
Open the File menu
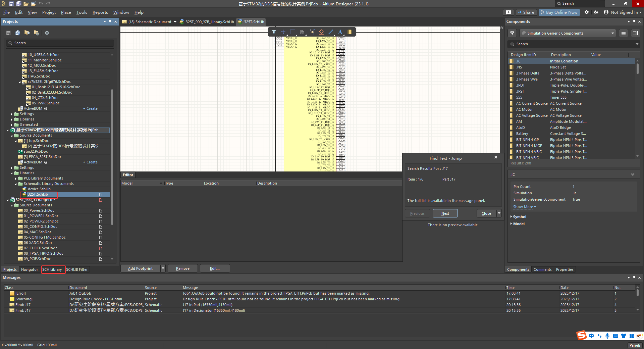click(x=6, y=12)
